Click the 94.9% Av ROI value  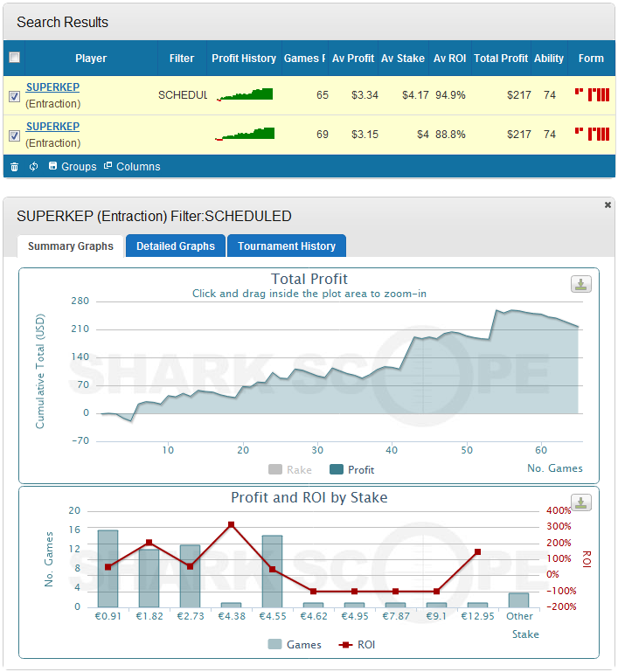450,95
